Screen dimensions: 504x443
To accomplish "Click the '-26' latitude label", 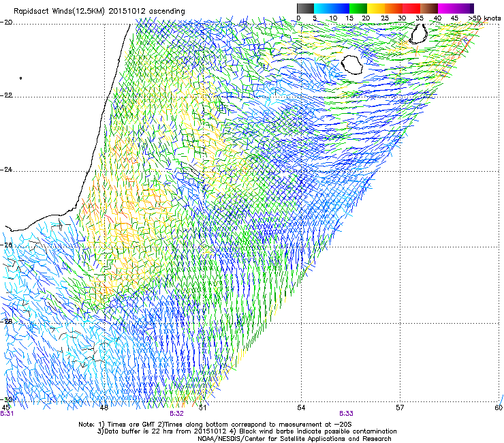I will click(6, 245).
